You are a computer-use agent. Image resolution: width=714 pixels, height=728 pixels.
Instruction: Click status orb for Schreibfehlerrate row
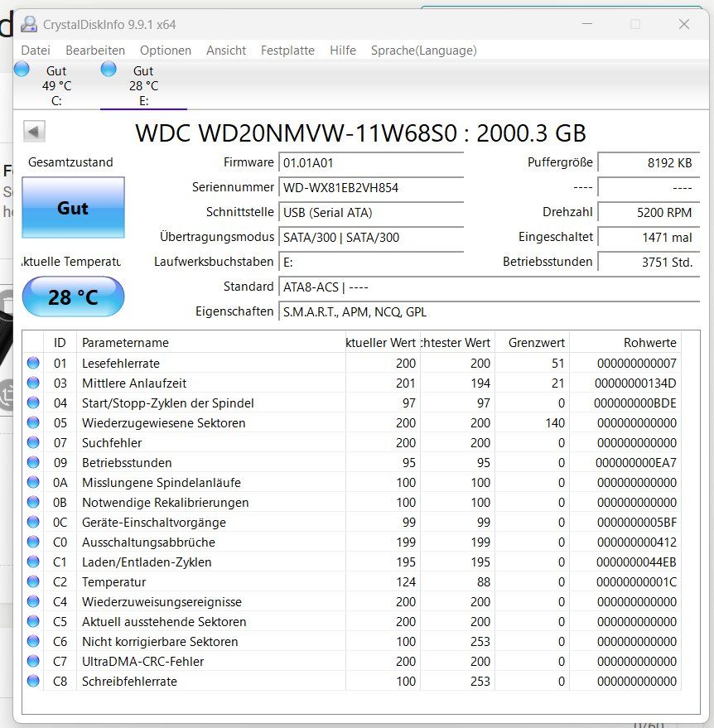click(x=33, y=681)
